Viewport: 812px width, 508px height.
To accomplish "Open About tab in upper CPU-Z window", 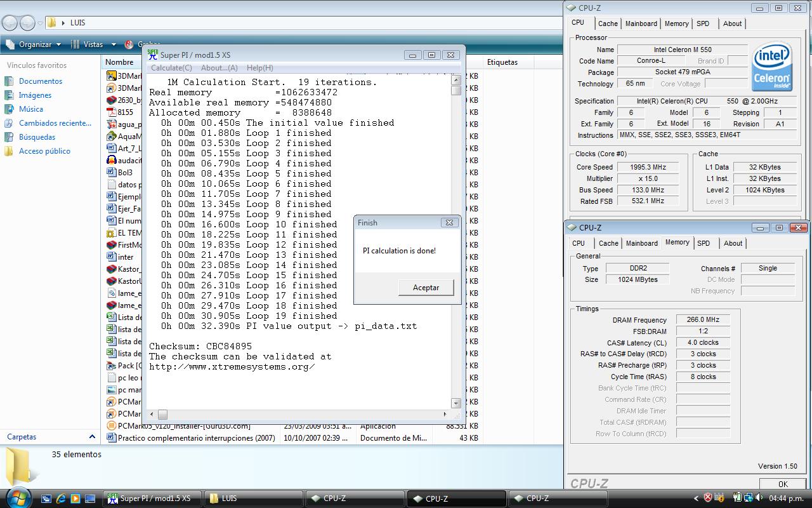I will click(x=732, y=23).
